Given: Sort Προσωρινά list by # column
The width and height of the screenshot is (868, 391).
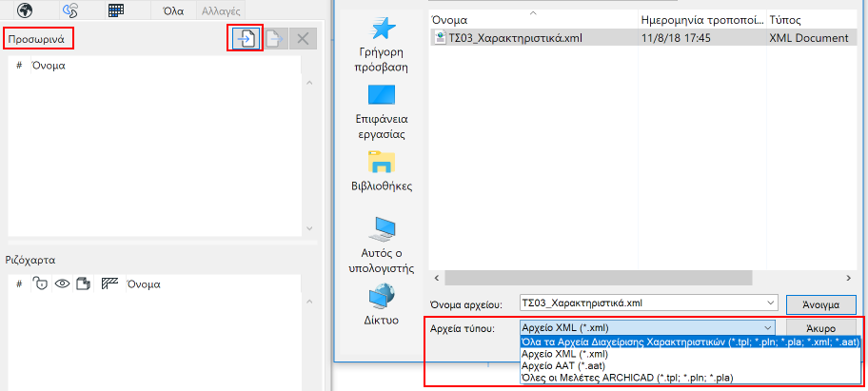Looking at the screenshot, I should tap(19, 66).
